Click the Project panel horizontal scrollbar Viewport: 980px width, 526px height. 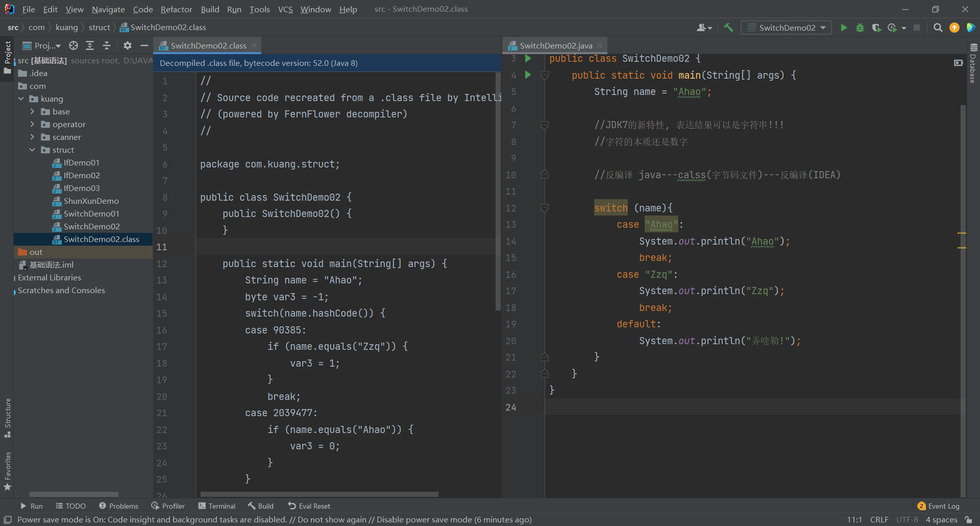74,494
